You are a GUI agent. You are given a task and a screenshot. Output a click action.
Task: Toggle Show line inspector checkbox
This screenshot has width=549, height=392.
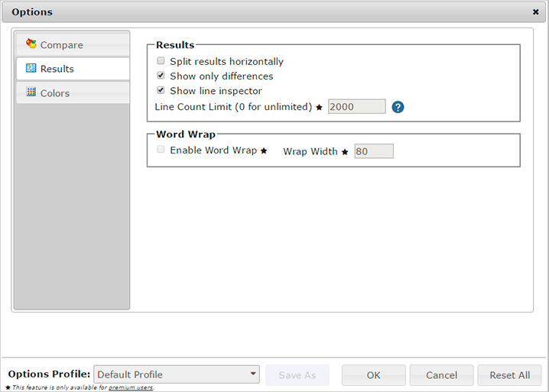point(161,90)
